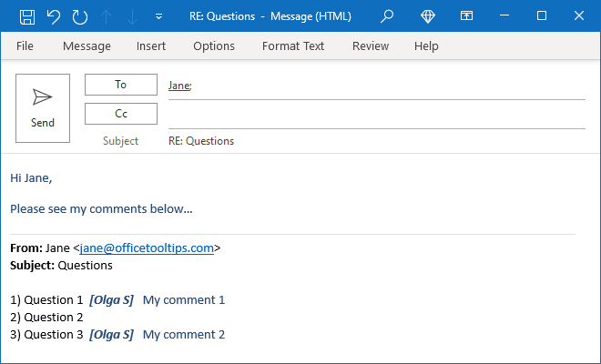Open the jane@officetooltips.com email link
The width and height of the screenshot is (601, 364).
(147, 248)
